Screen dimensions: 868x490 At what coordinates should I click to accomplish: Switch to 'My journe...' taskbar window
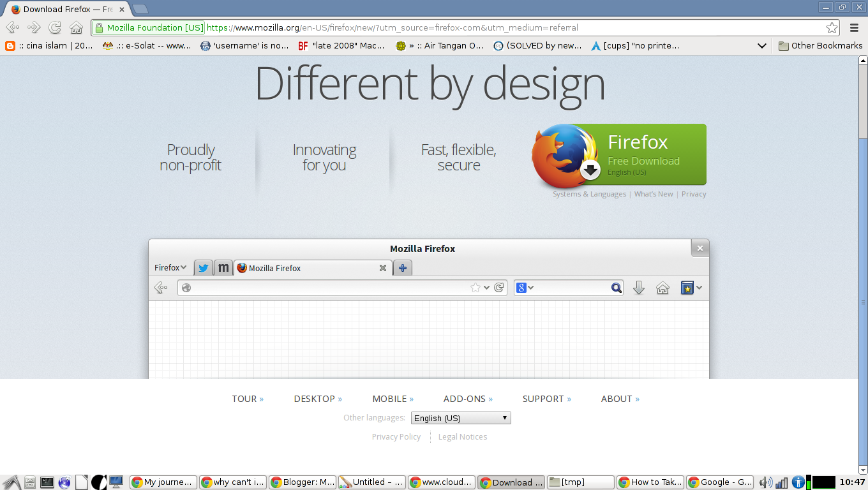163,482
